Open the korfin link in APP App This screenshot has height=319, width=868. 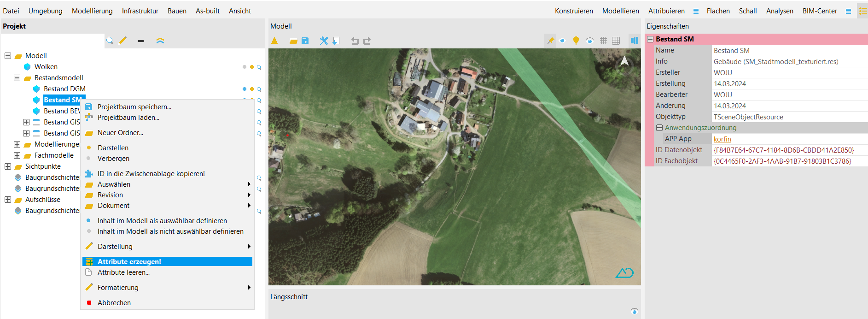(x=722, y=139)
